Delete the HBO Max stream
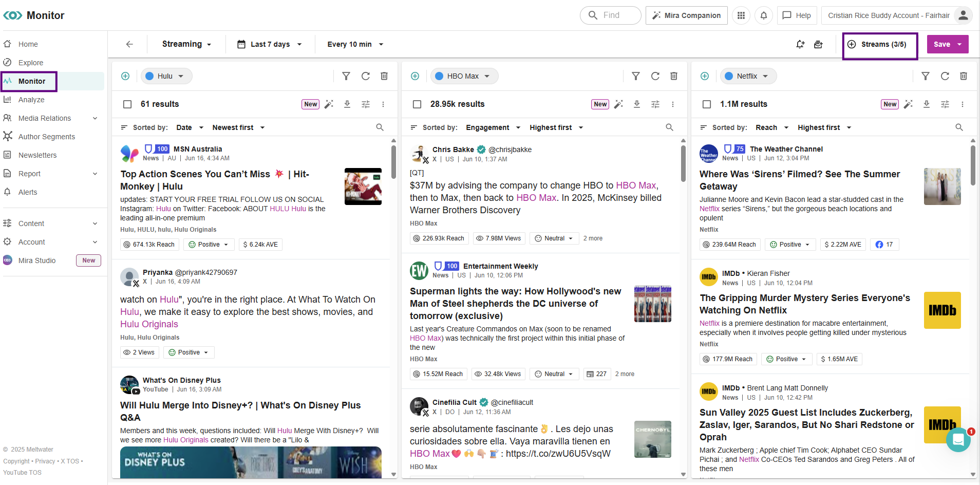The height and width of the screenshot is (485, 980). (x=674, y=76)
